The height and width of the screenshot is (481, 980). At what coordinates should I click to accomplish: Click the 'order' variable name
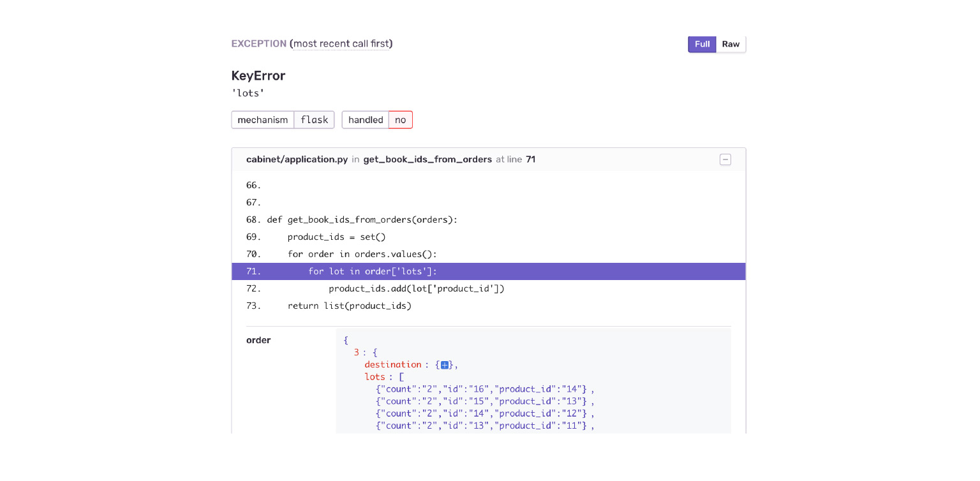(258, 341)
